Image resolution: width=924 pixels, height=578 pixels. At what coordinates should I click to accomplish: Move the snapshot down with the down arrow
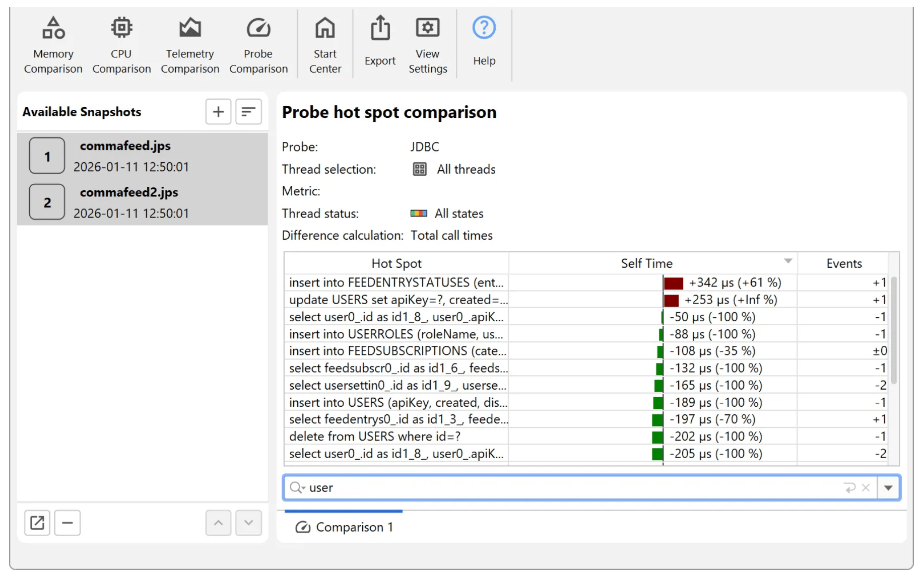click(x=248, y=523)
